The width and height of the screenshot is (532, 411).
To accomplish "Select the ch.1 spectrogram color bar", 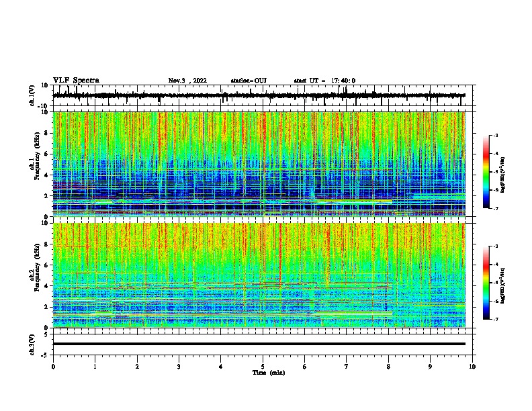I will [486, 172].
